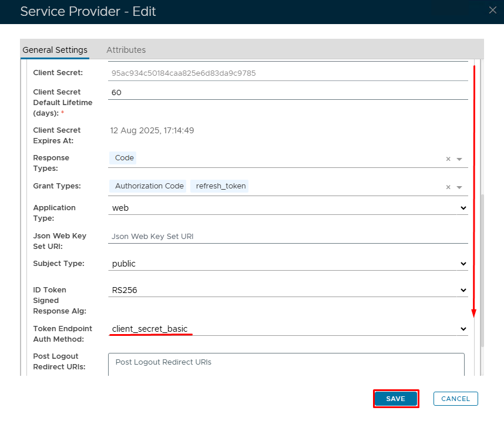Clear all Grant Types selections

[448, 187]
